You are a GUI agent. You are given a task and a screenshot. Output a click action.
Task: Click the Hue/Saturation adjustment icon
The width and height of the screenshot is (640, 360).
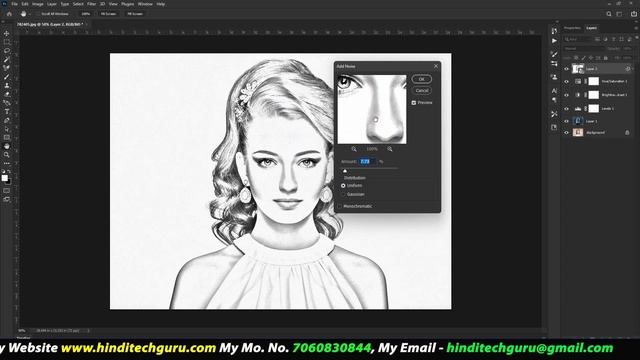578,82
